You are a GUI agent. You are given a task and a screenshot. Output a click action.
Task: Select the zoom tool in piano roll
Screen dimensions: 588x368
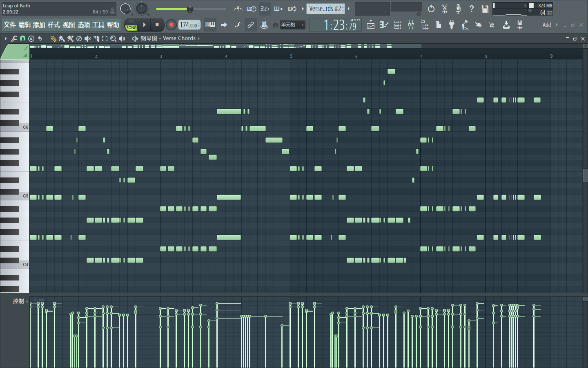[113, 38]
